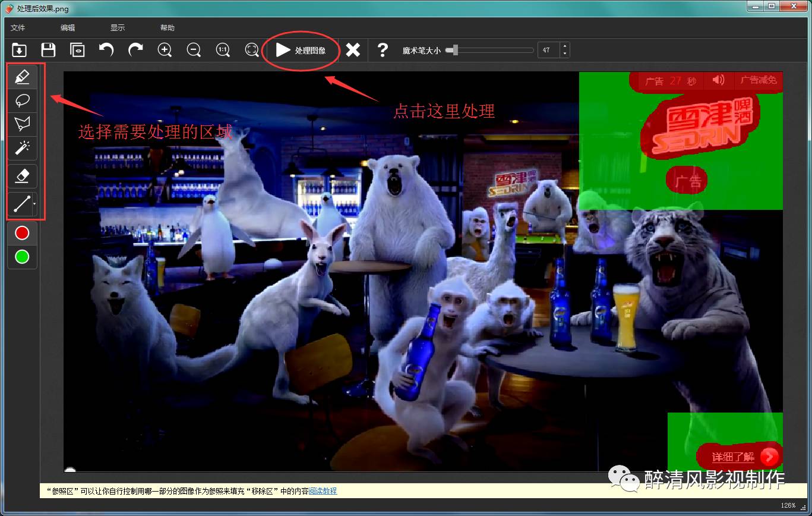Open the 文件 menu

pos(18,28)
